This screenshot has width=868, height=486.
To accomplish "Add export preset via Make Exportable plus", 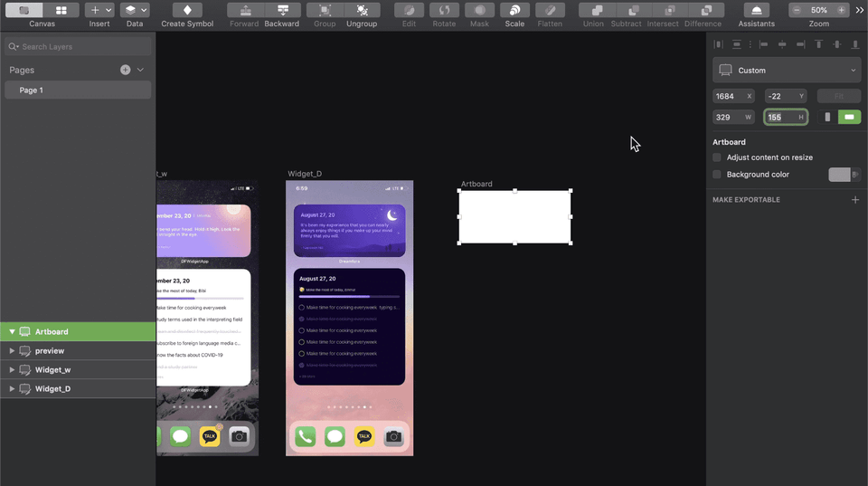I will point(854,199).
